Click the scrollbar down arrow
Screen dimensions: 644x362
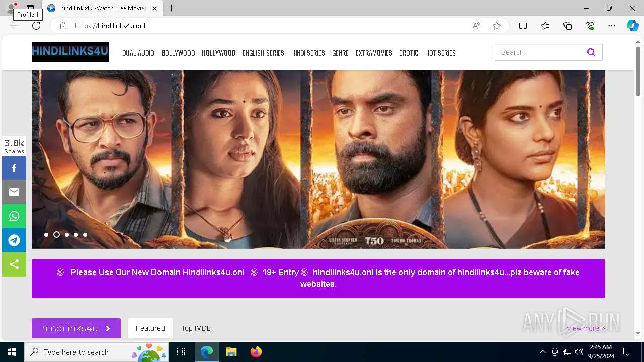(638, 333)
